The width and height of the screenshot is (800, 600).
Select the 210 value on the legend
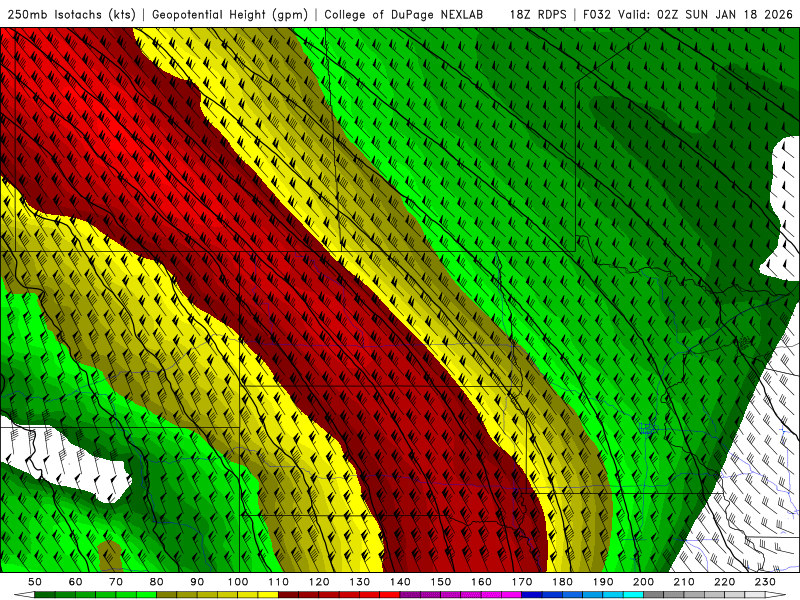coord(684,582)
